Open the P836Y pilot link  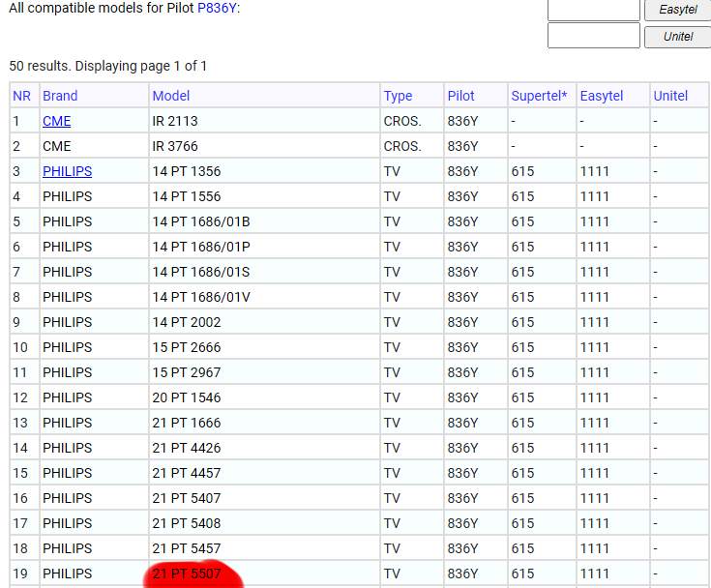tap(217, 8)
